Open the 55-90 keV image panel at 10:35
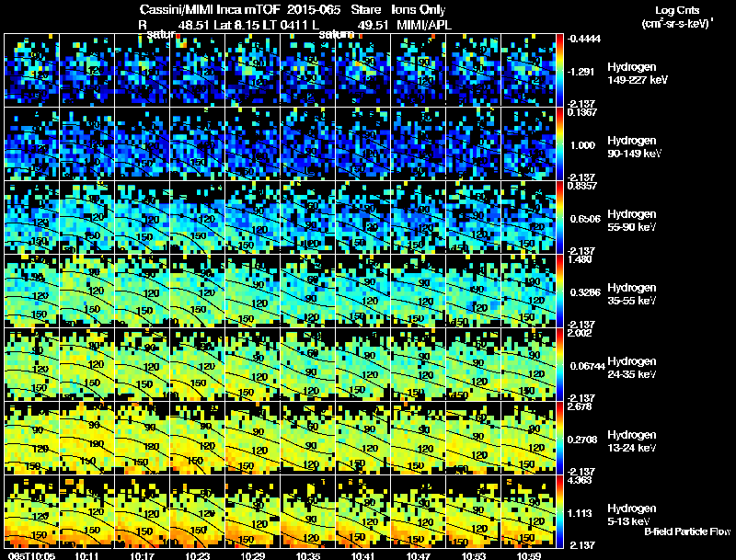 (308, 217)
